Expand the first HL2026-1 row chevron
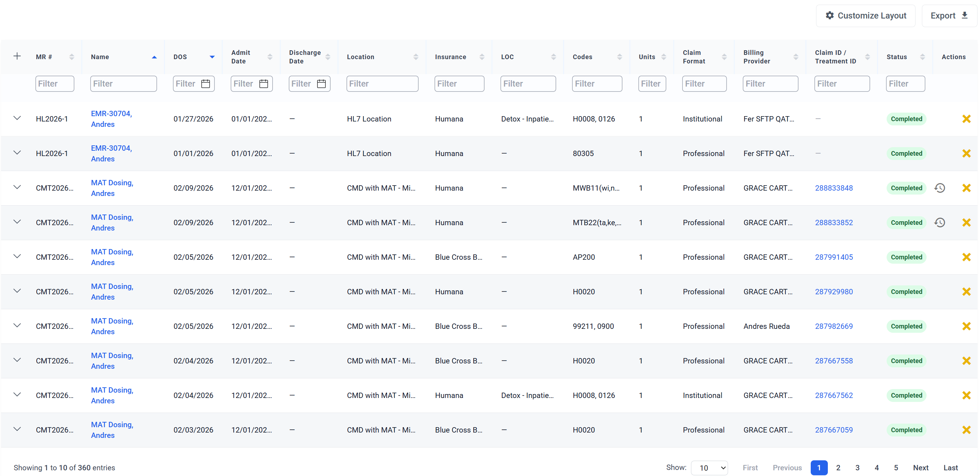 coord(17,118)
